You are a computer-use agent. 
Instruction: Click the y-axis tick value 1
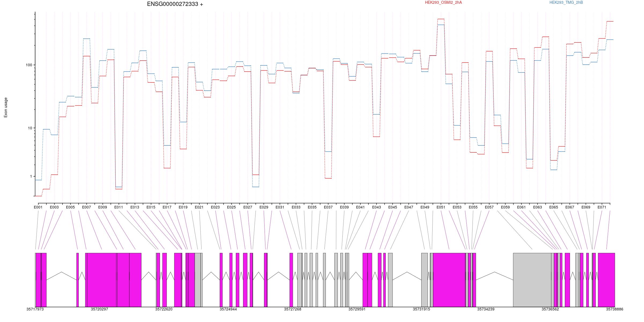(31, 176)
